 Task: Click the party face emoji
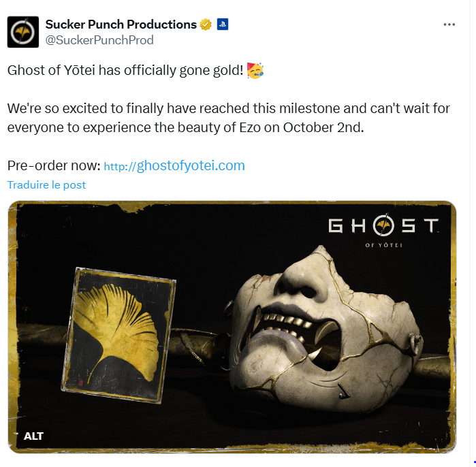pos(255,71)
